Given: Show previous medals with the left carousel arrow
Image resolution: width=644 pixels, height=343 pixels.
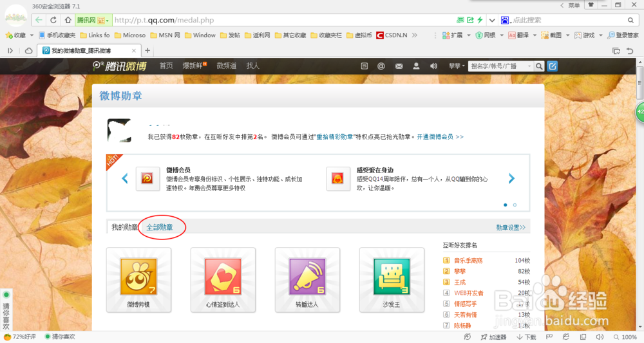Looking at the screenshot, I should point(125,178).
